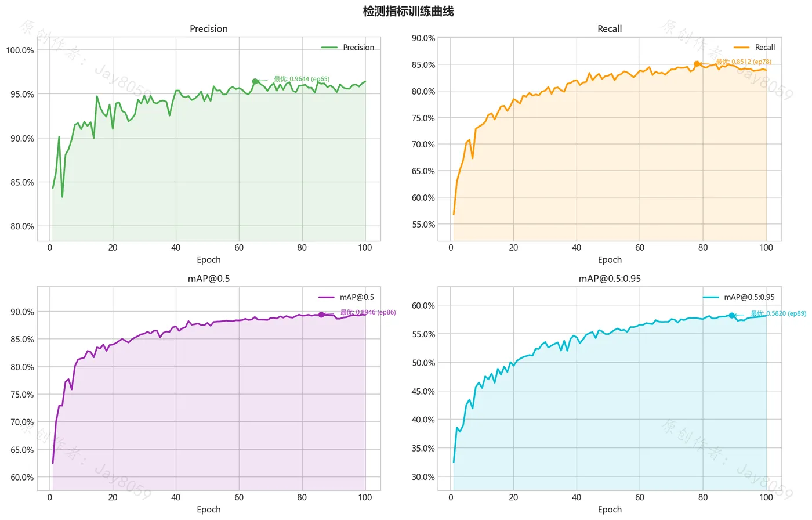Click the Recall subplot title
The height and width of the screenshot is (520, 812).
point(610,28)
